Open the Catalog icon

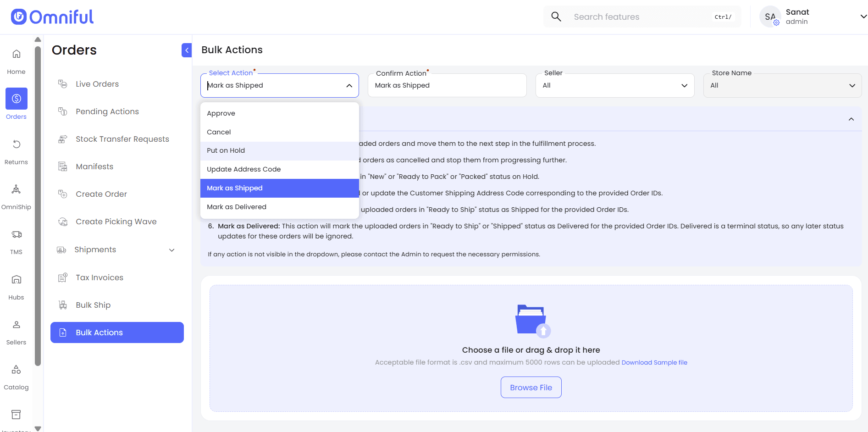tap(17, 370)
